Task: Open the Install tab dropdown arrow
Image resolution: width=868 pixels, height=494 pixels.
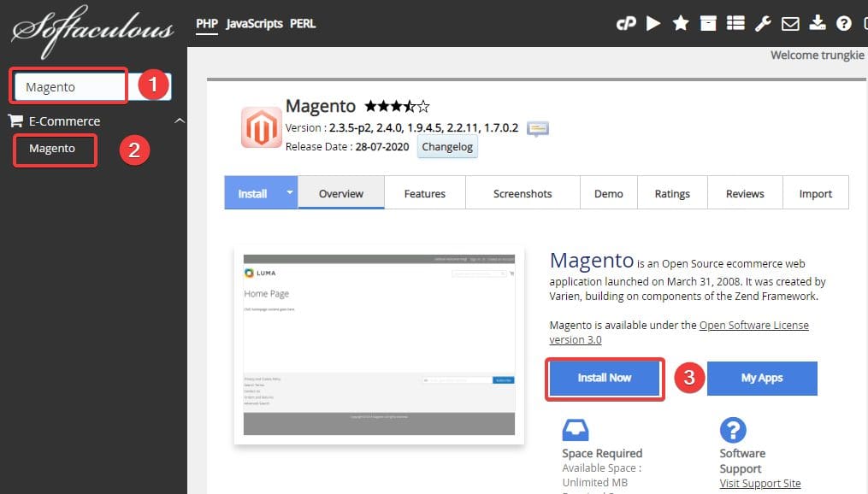Action: tap(289, 193)
